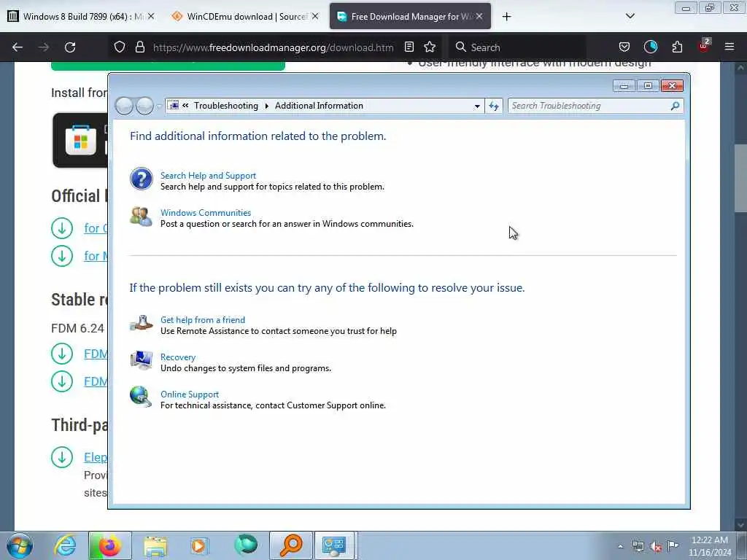Click the Control Panel taskbar button

pos(334,545)
